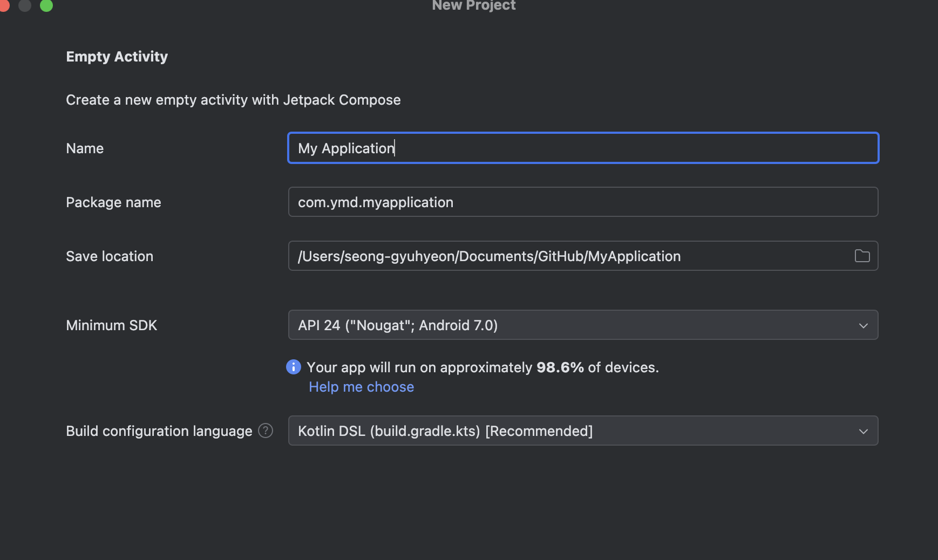Expand the Build configuration language dropdown
This screenshot has height=560, width=938.
coord(583,431)
